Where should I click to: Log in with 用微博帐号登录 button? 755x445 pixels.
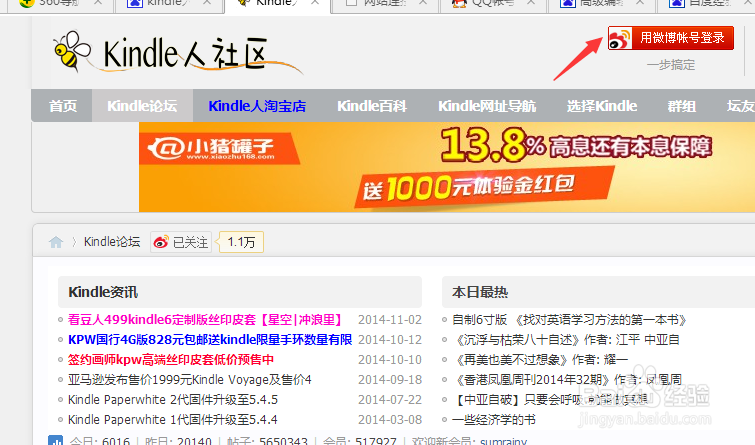671,38
